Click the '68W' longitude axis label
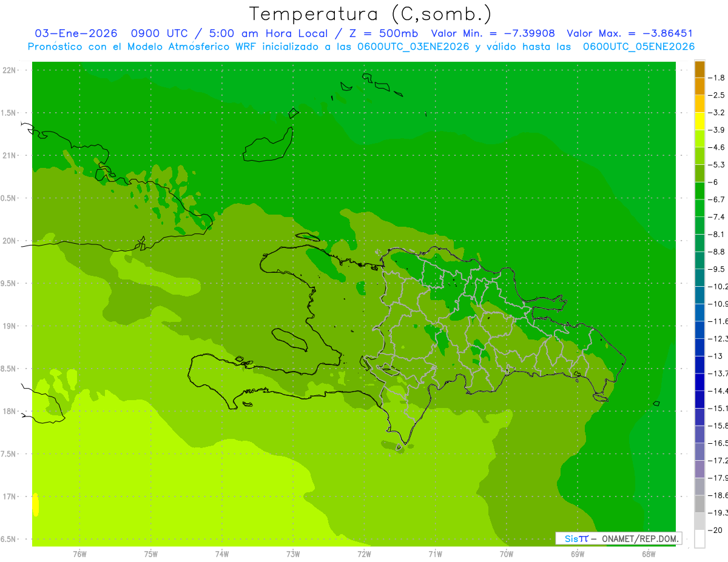This screenshot has height=562, width=728. (649, 554)
